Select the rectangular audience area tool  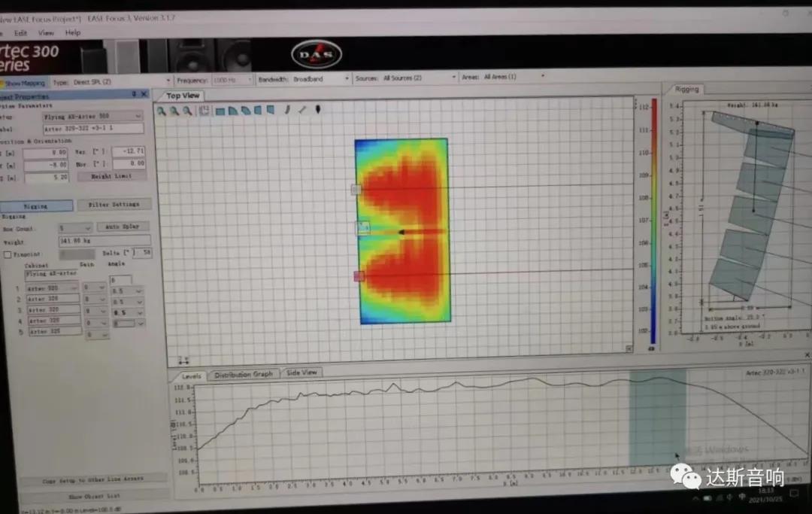click(220, 111)
